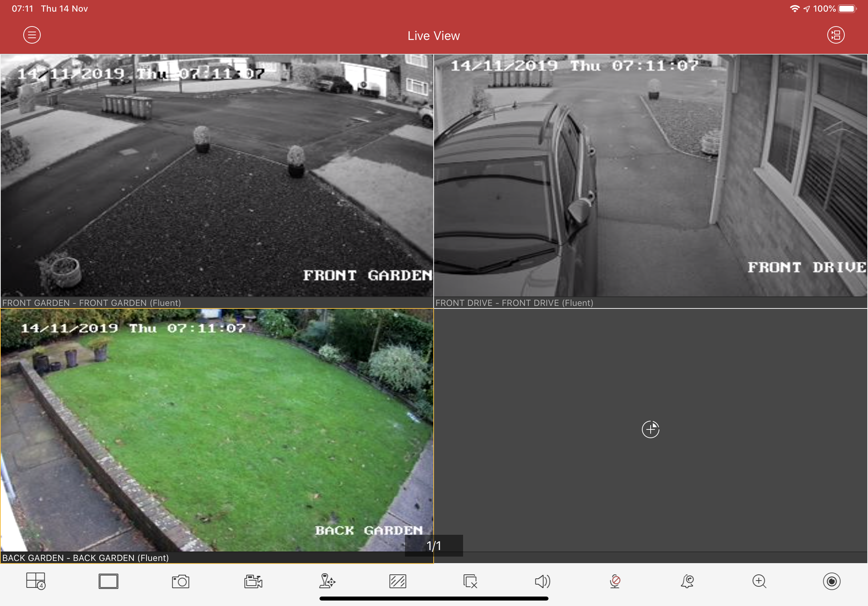Screen dimensions: 868x606
Task: Add a camera to the empty window
Action: click(x=650, y=429)
